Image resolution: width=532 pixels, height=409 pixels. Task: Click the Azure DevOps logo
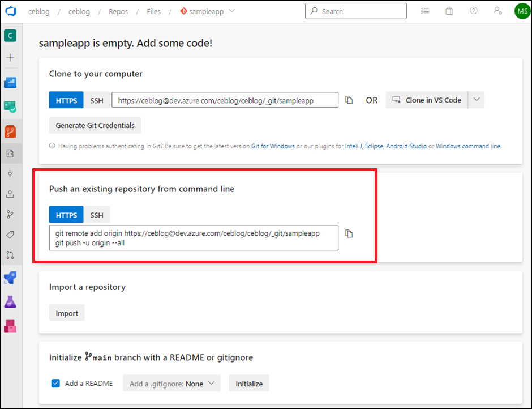(x=11, y=11)
